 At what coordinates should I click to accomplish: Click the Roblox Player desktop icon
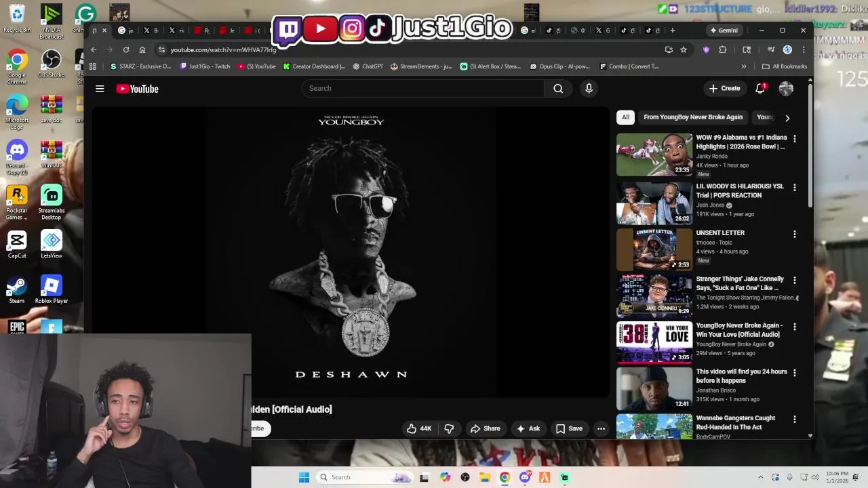pyautogui.click(x=52, y=290)
